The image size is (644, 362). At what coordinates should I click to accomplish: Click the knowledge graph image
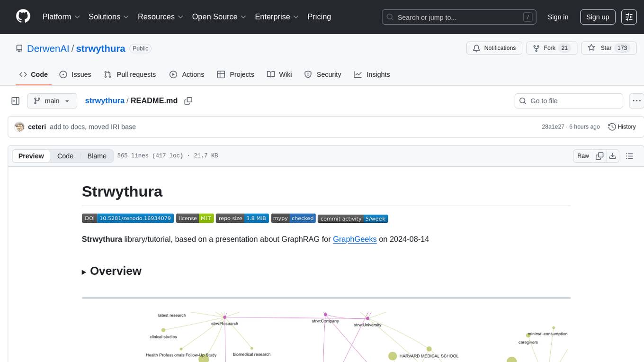click(326, 336)
